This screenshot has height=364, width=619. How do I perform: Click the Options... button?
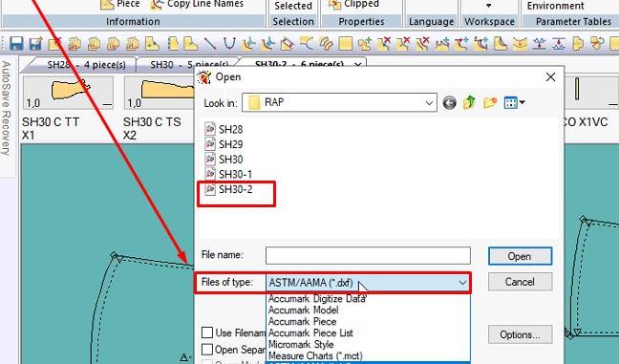tap(520, 334)
